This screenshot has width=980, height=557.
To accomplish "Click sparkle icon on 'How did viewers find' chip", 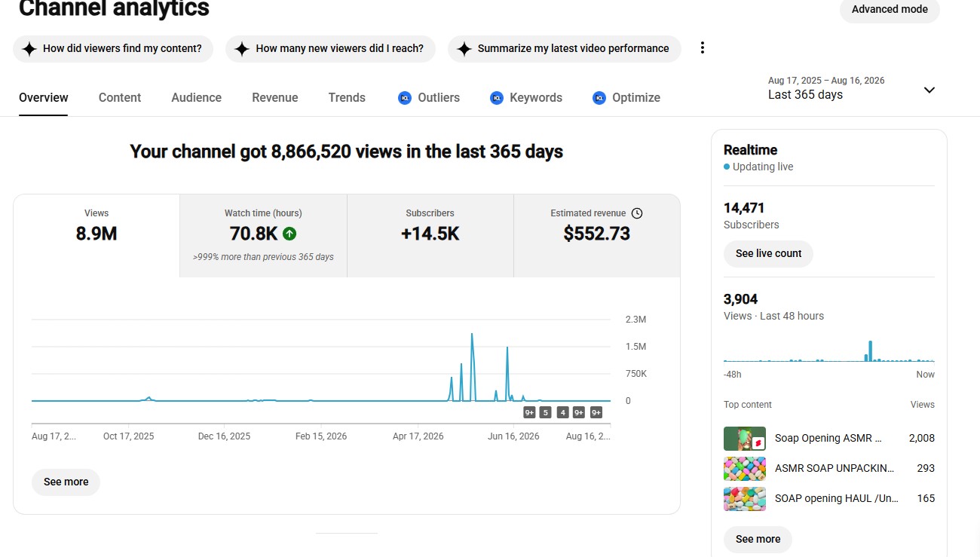I will click(29, 49).
